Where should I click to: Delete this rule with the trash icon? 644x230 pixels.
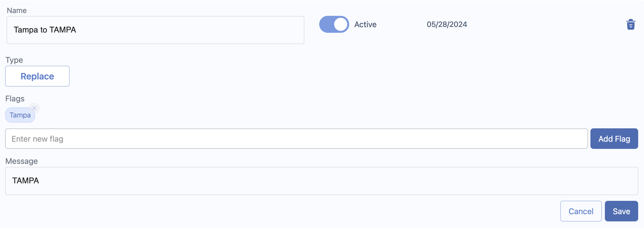pos(631,24)
